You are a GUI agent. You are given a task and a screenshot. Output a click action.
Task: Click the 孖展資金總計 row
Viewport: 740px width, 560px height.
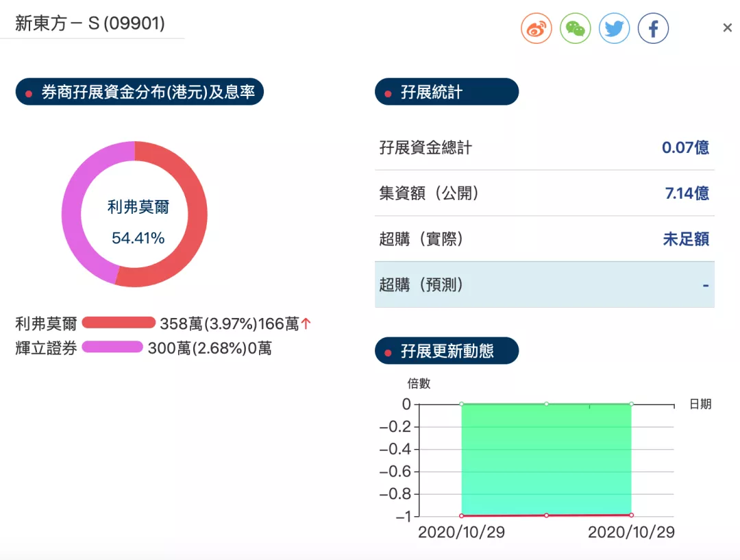544,147
